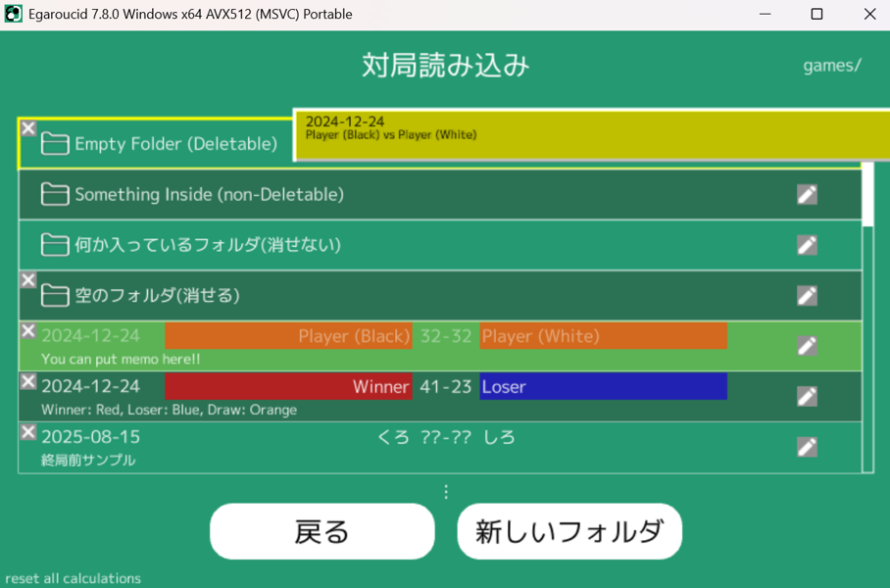Screen dimensions: 890x588
Task: Delete the Empty Folder (Deletable) entry
Action: click(28, 128)
